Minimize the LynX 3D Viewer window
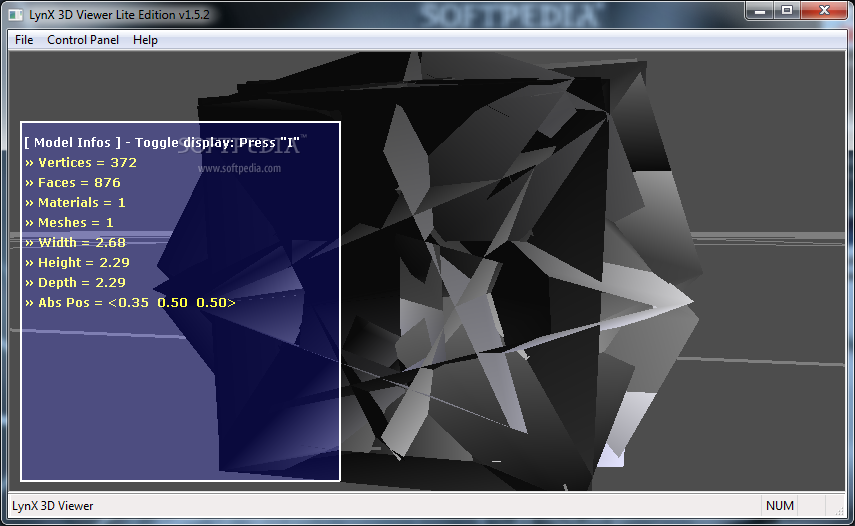The image size is (855, 526). (x=760, y=10)
